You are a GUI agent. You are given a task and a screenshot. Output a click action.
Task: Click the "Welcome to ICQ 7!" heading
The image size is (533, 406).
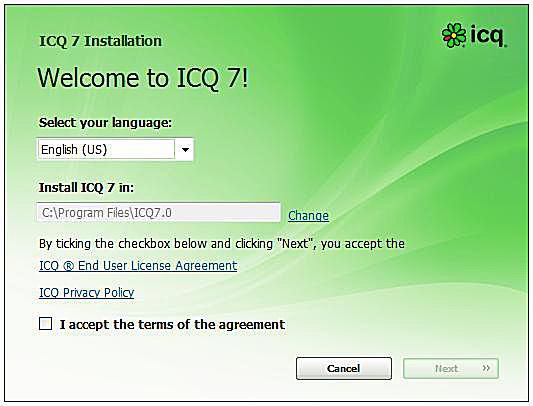click(x=143, y=78)
